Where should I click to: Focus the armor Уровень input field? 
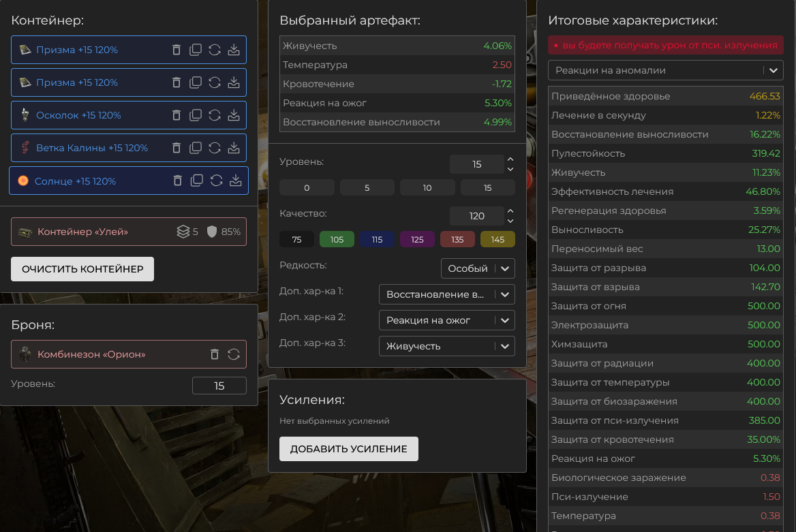pyautogui.click(x=219, y=386)
